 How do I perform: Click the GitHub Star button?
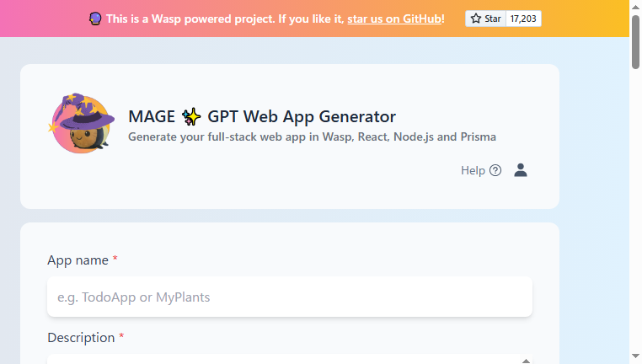[x=485, y=19]
